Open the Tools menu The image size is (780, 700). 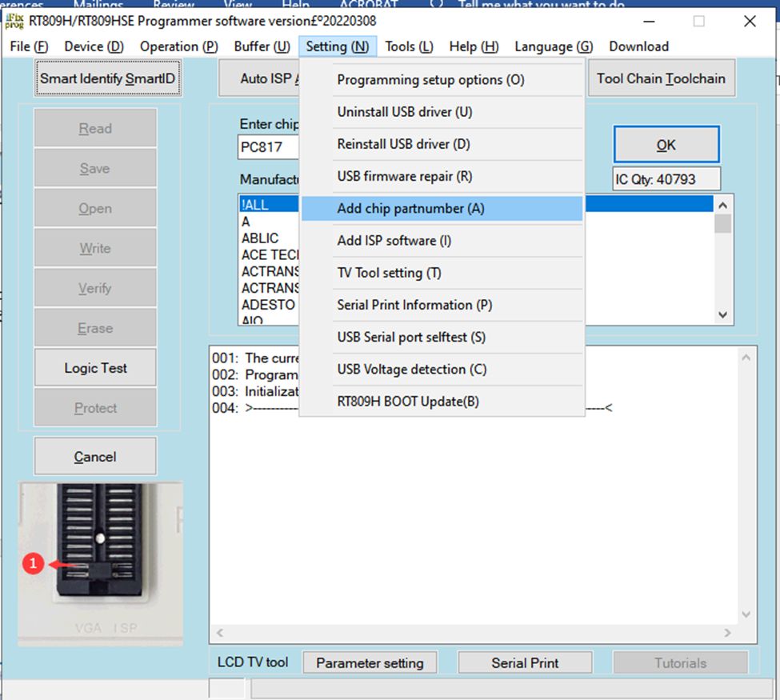click(x=409, y=46)
